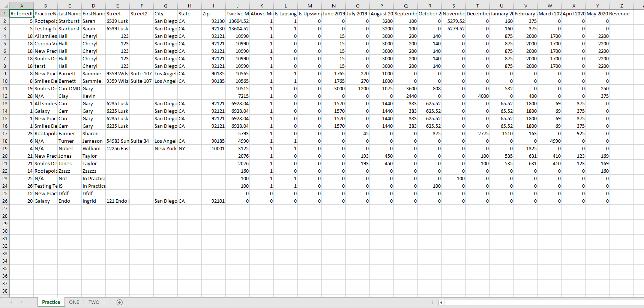Grab the tab bar resize handle dots
Image resolution: width=644 pixels, height=308 pixels.
(432, 302)
